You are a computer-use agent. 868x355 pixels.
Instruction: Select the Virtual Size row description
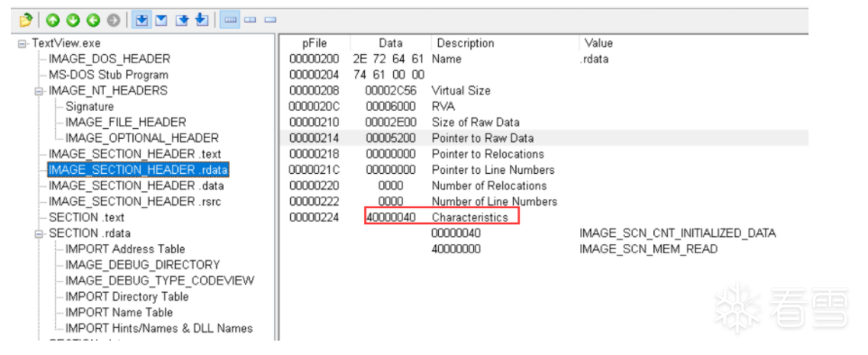point(461,90)
